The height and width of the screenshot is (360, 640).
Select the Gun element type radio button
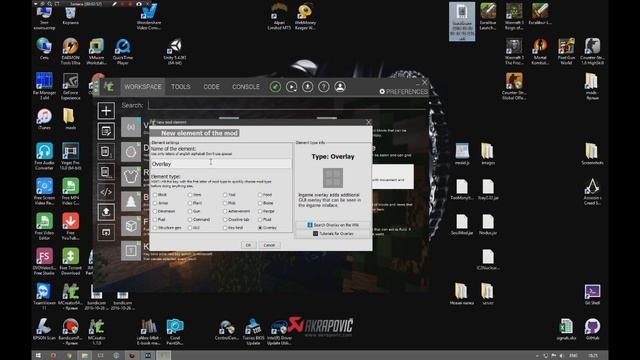pos(190,211)
